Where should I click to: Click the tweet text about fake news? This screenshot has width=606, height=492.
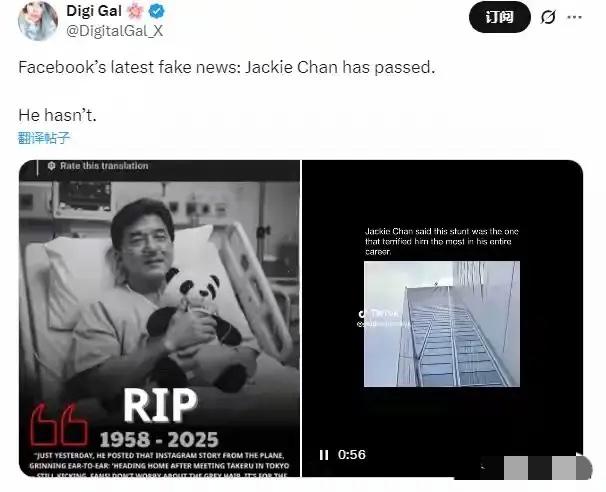coord(226,67)
